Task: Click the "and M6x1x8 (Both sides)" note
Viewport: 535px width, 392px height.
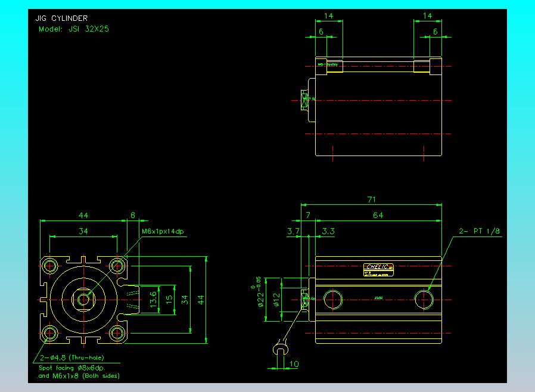Action: [x=79, y=376]
